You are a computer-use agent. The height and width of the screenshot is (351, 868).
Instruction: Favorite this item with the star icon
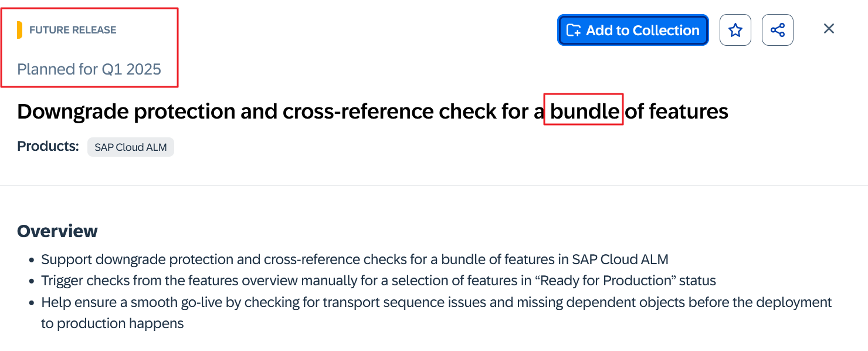coord(735,30)
